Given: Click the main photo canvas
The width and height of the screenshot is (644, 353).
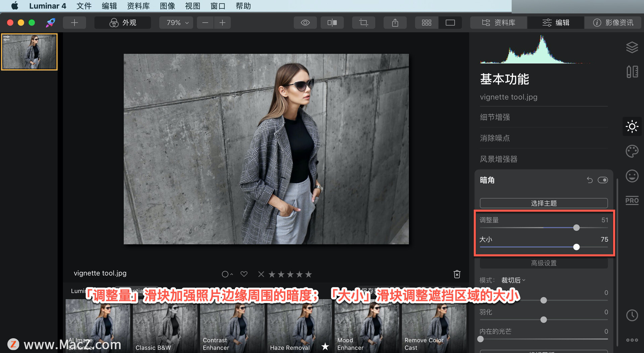Looking at the screenshot, I should coord(266,149).
